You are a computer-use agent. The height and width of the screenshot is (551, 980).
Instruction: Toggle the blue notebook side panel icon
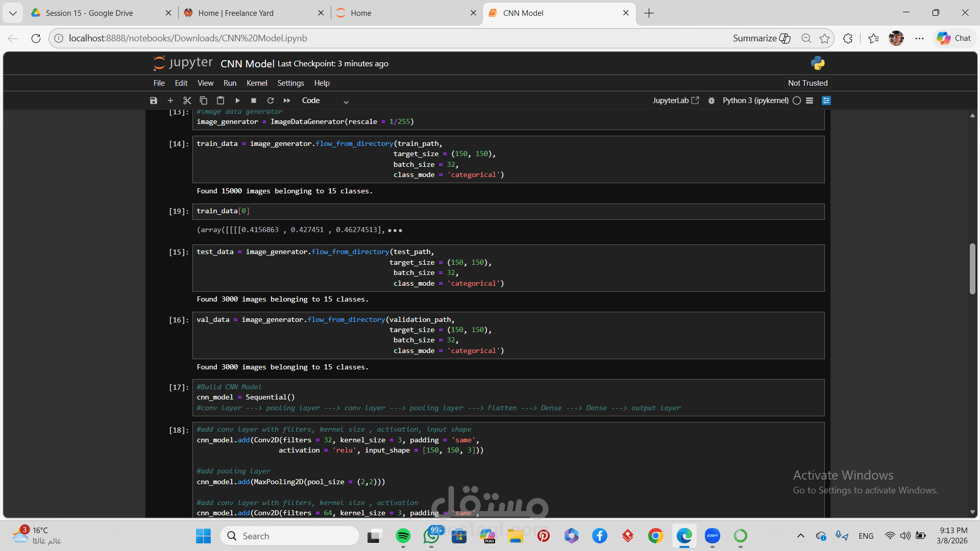(826, 101)
